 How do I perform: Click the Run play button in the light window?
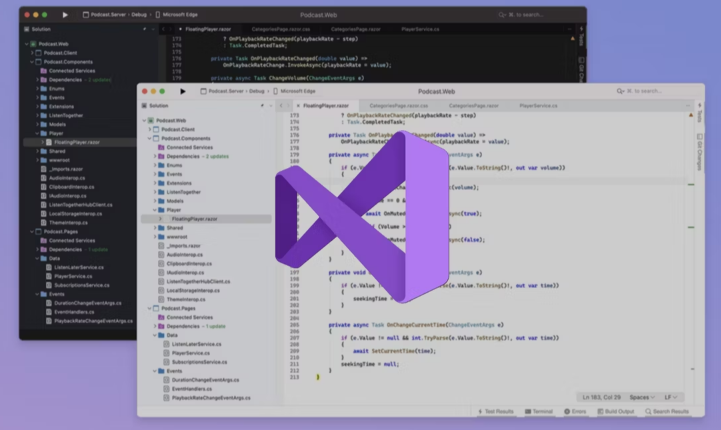(x=183, y=91)
